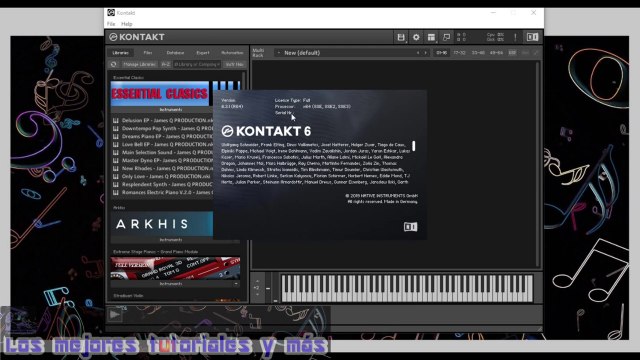The image size is (640, 360).
Task: Expand Extreme Stage Pianos Instruments bar
Action: (171, 283)
